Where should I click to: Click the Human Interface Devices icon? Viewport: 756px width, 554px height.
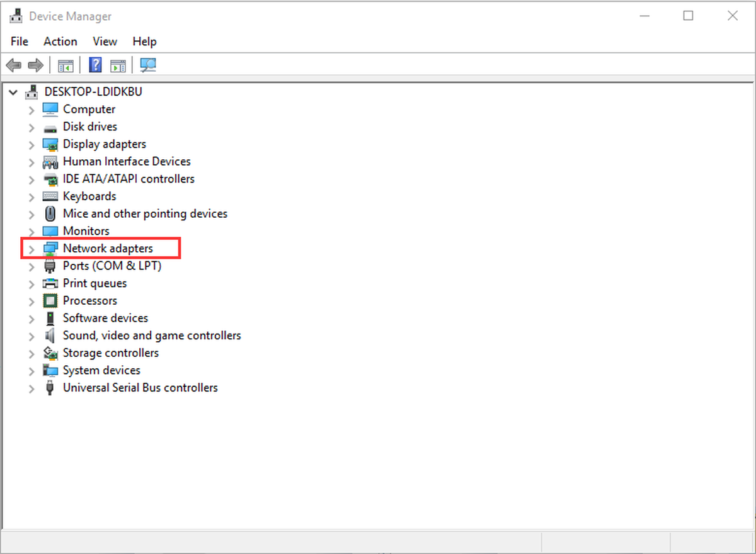50,162
